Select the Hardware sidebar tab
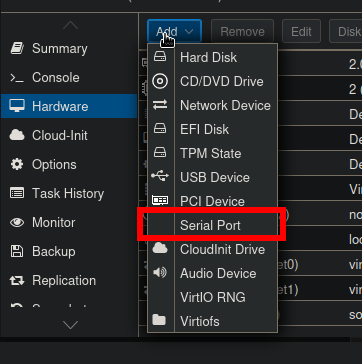The width and height of the screenshot is (362, 364). (69, 106)
